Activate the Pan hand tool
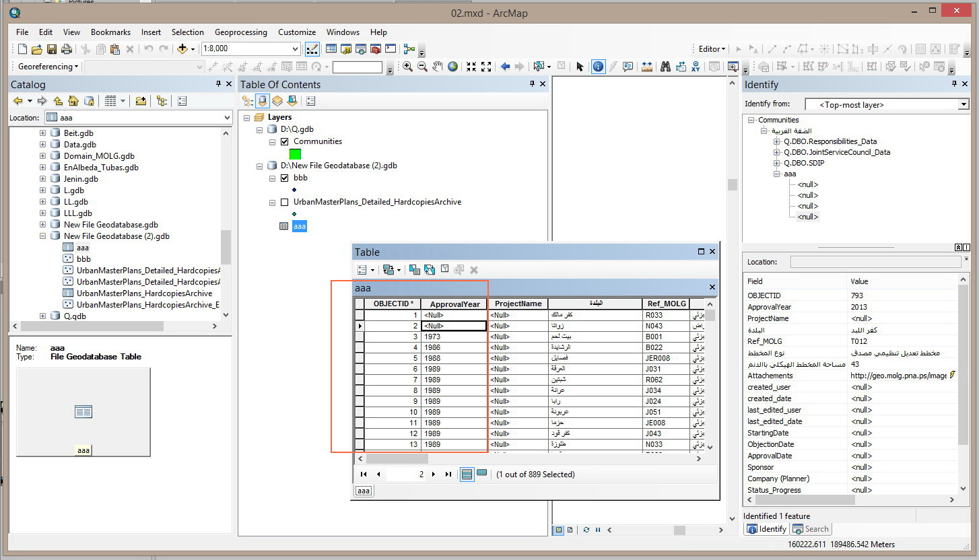Screen dimensions: 979x560 tap(438, 67)
